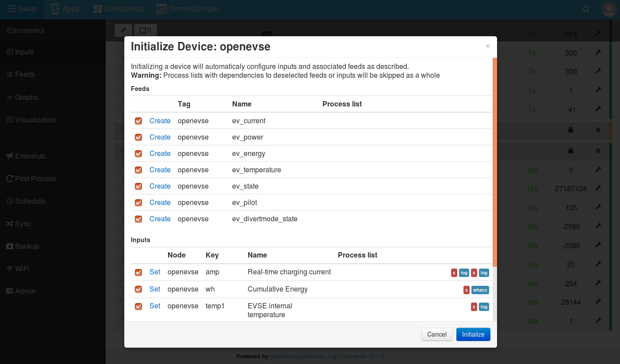Click the Post Process refresh icon
This screenshot has height=364, width=620.
(x=10, y=178)
